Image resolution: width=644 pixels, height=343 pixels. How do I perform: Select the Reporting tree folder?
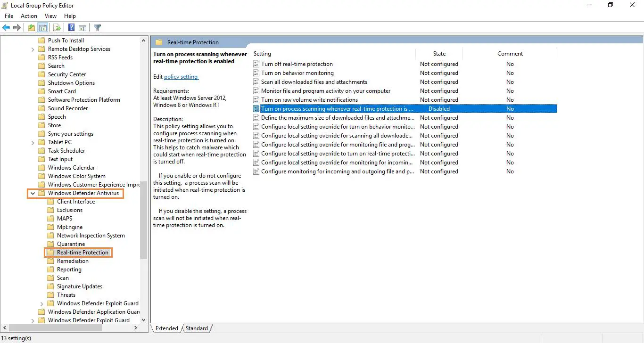pyautogui.click(x=69, y=269)
